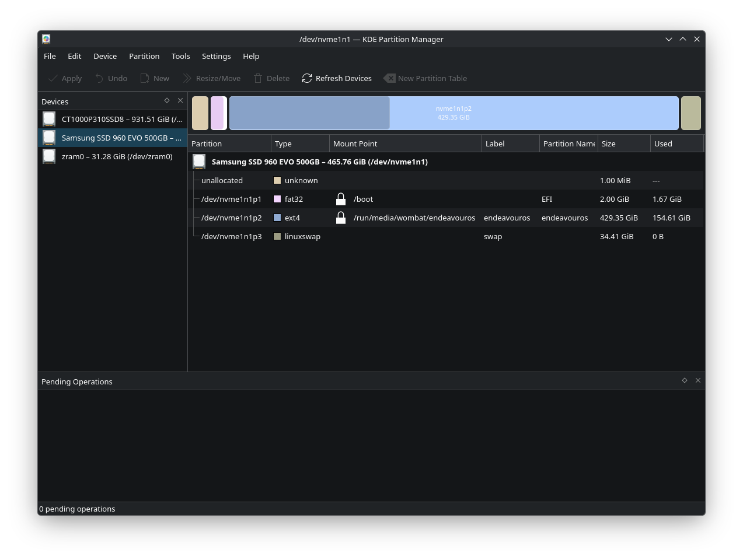Open the Device menu
The height and width of the screenshot is (560, 743).
[x=105, y=56]
